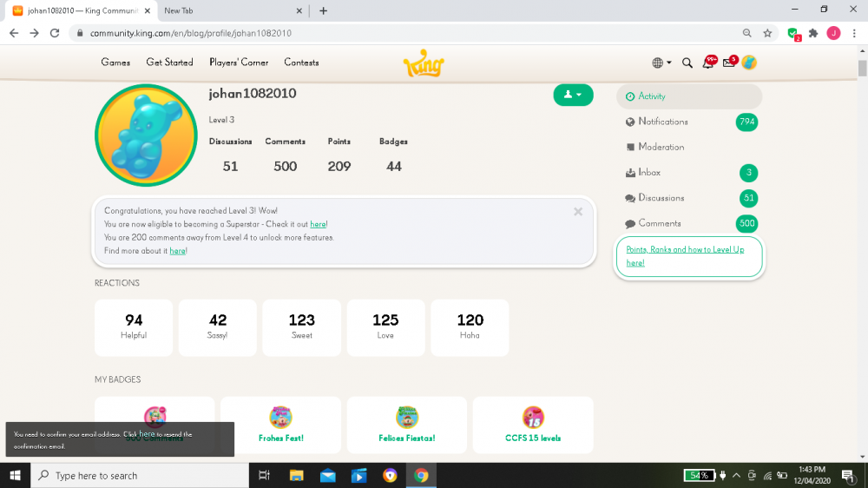Click the Windows taskbar search box
Screen dimensions: 868x488
pos(140,475)
